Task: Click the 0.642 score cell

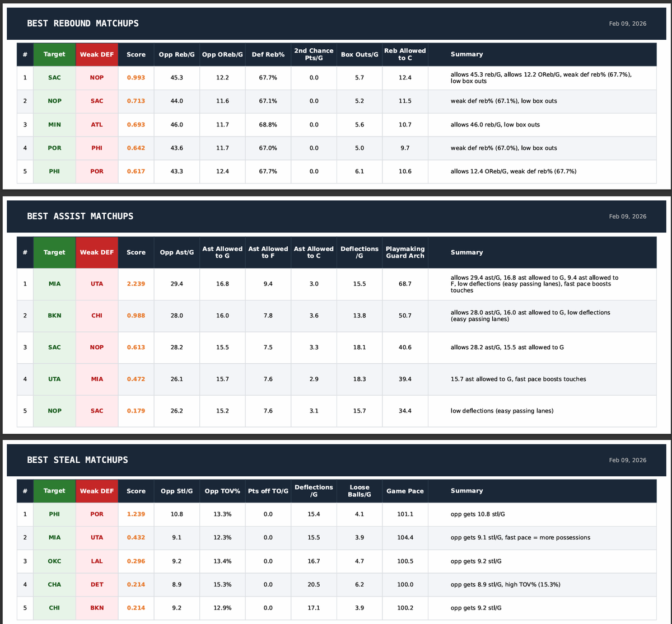Action: [136, 148]
